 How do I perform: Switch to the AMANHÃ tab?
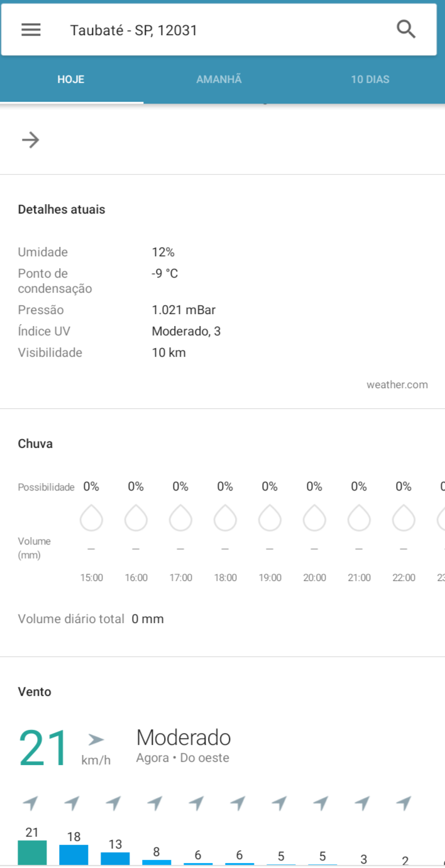pyautogui.click(x=219, y=80)
